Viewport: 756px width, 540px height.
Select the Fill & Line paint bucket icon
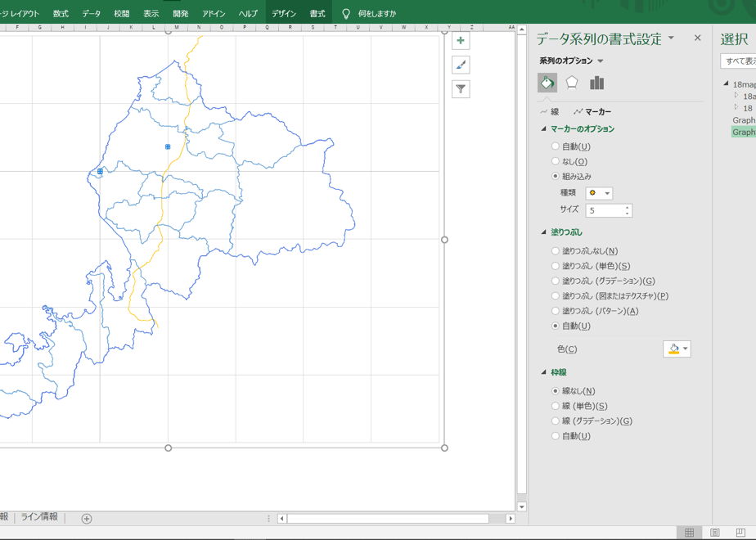547,83
